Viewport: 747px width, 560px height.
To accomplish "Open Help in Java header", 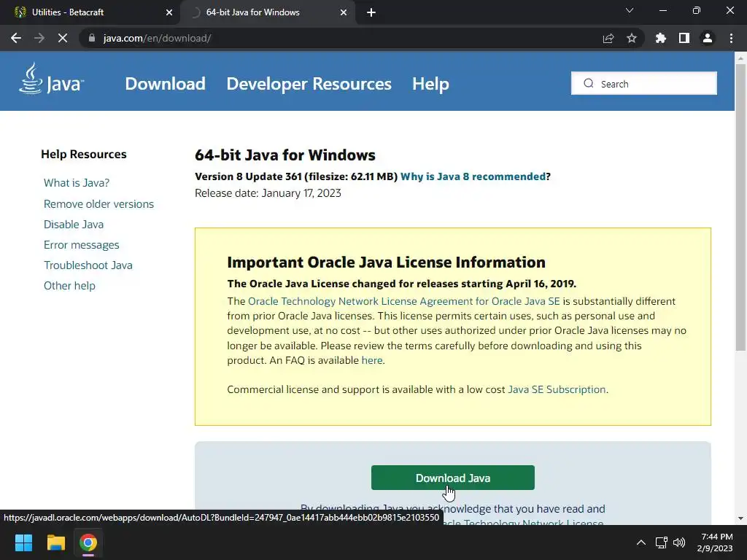I will [x=430, y=84].
